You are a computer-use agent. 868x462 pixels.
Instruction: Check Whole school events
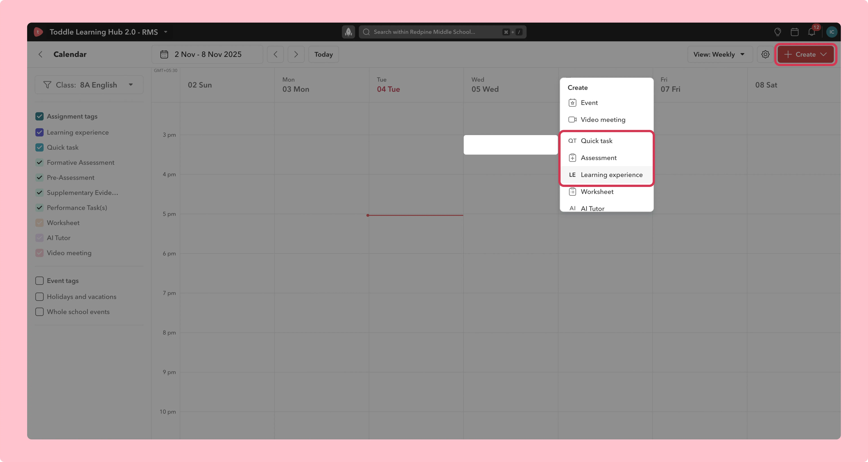click(39, 312)
